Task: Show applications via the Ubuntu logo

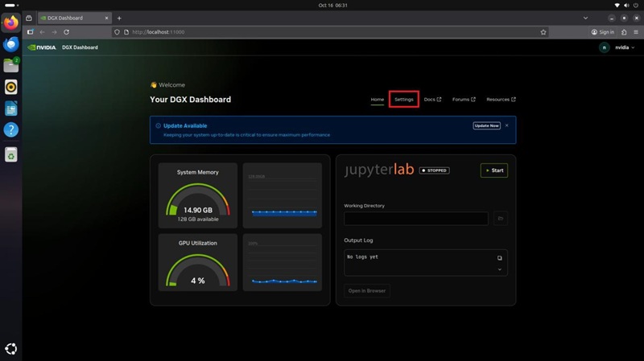Action: [11, 349]
